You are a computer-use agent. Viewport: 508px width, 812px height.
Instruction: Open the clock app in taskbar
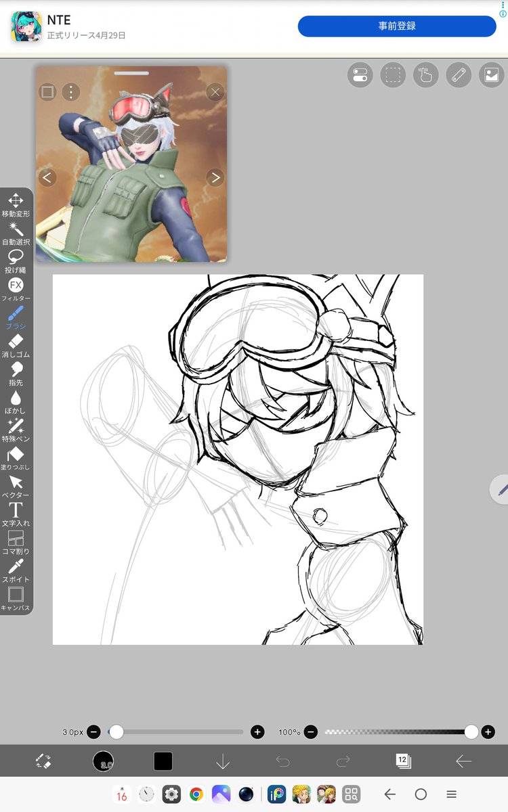tap(146, 794)
